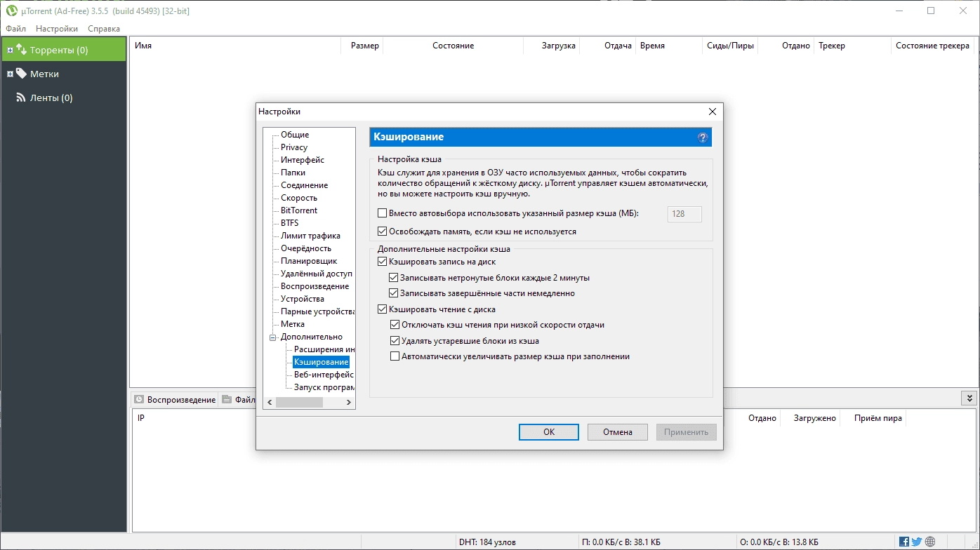The image size is (980, 550).
Task: Click the settings tree scroll right arrow
Action: click(349, 403)
